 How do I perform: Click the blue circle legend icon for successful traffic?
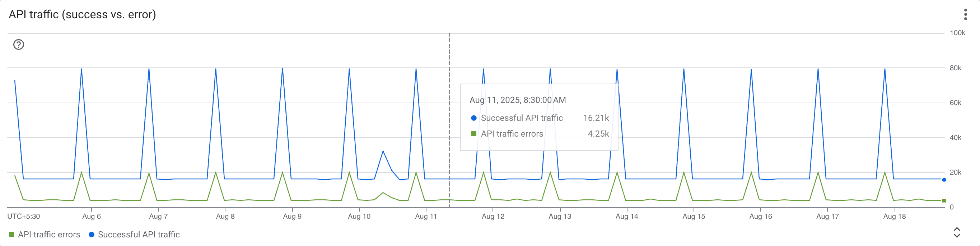[91, 235]
